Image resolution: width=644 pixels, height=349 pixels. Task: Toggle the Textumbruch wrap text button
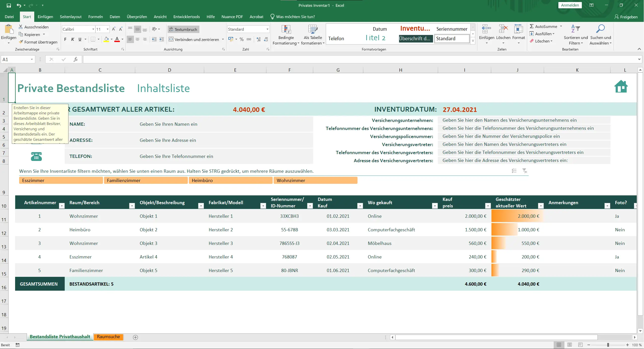(183, 29)
